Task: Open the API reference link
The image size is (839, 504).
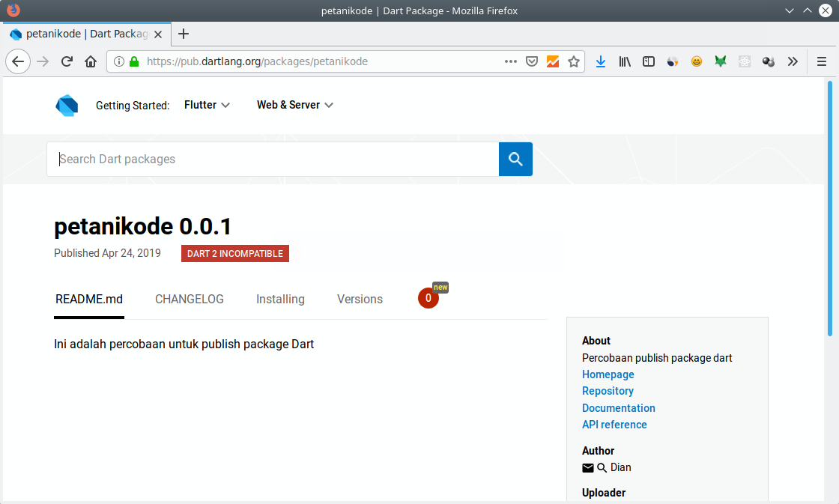Action: [x=614, y=425]
